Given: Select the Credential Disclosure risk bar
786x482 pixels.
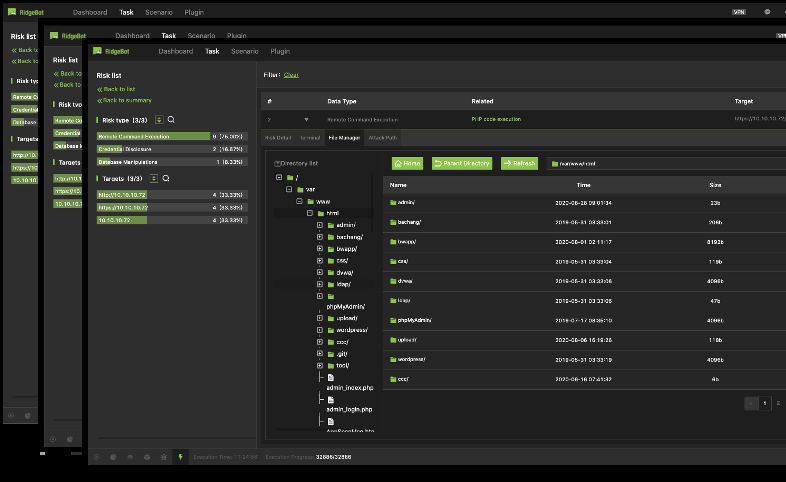Looking at the screenshot, I should coord(170,149).
